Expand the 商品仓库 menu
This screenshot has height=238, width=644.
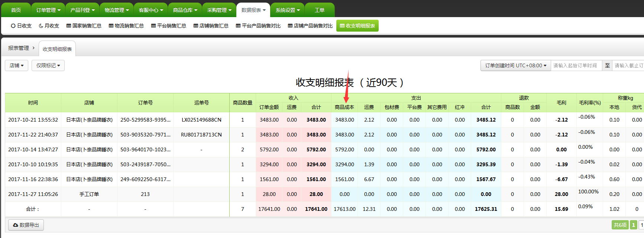[185, 10]
